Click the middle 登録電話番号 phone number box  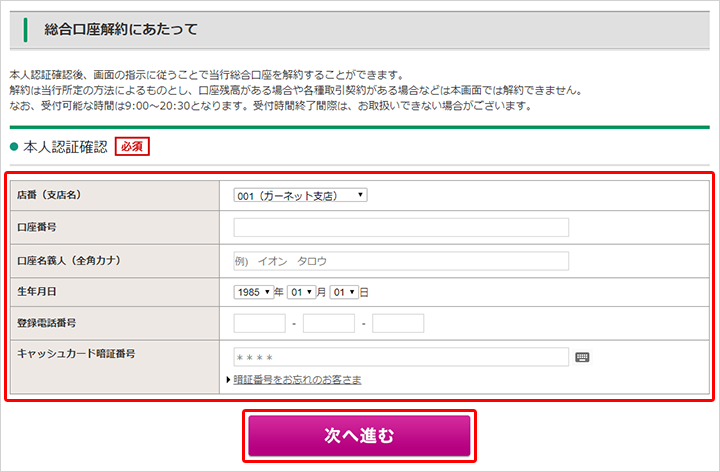tap(329, 323)
